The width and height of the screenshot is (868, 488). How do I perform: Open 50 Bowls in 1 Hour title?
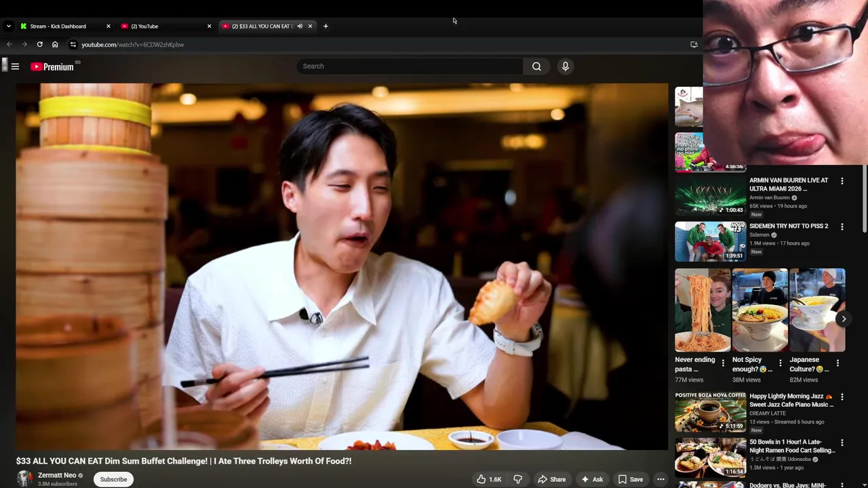coord(792,446)
